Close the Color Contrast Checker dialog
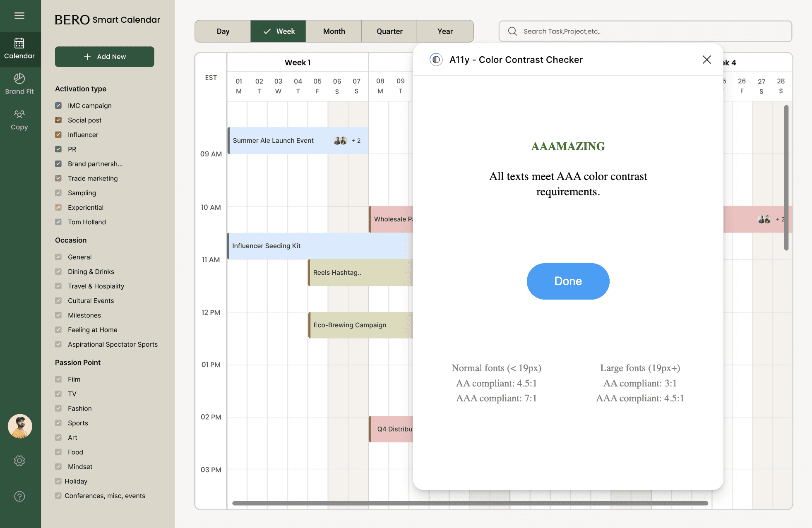Screen dimensions: 812x528 [706, 60]
